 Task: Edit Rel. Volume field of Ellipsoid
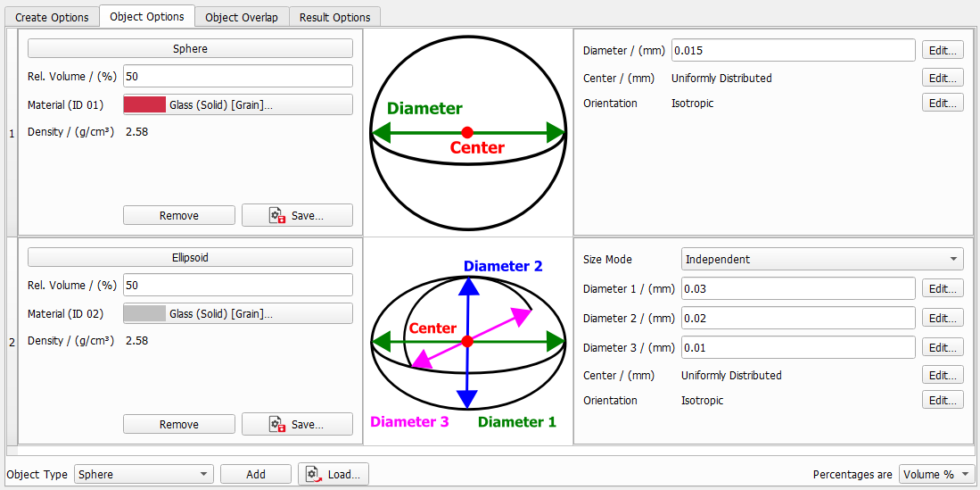[238, 286]
